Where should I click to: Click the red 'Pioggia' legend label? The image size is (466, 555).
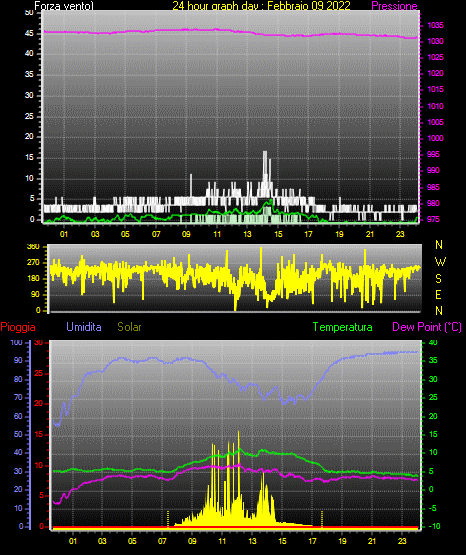18,327
